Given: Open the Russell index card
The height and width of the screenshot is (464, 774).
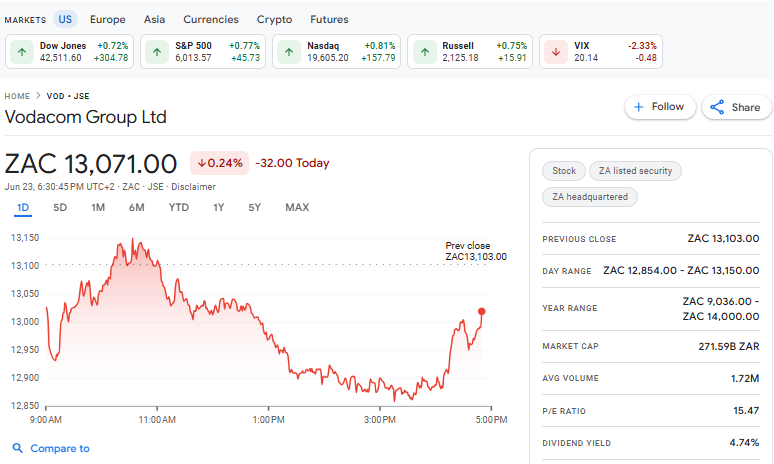Looking at the screenshot, I should pyautogui.click(x=470, y=51).
